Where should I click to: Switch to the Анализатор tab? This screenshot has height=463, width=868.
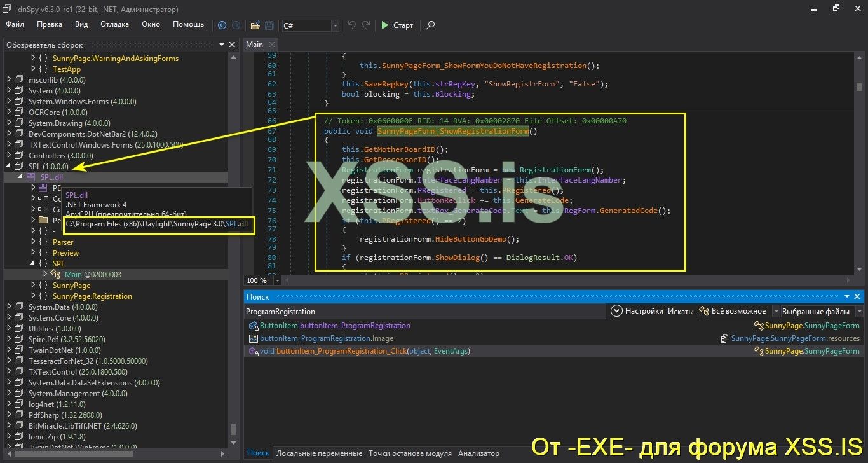(478, 453)
